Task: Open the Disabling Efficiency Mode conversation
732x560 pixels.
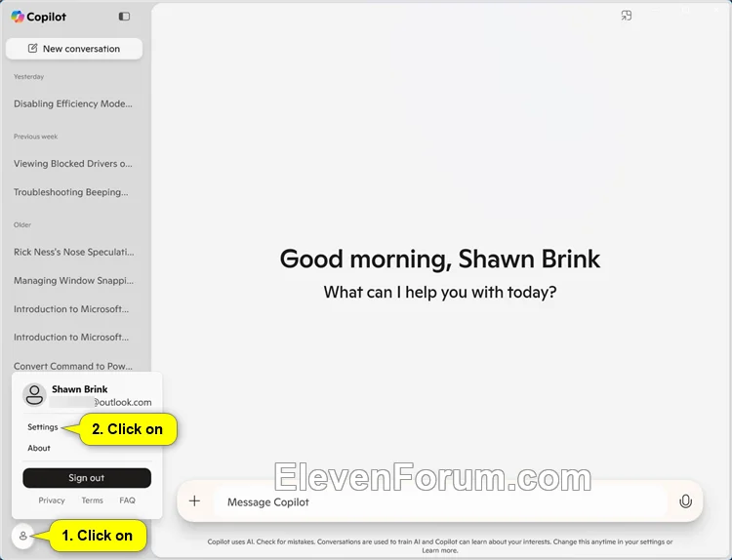Action: [x=73, y=103]
